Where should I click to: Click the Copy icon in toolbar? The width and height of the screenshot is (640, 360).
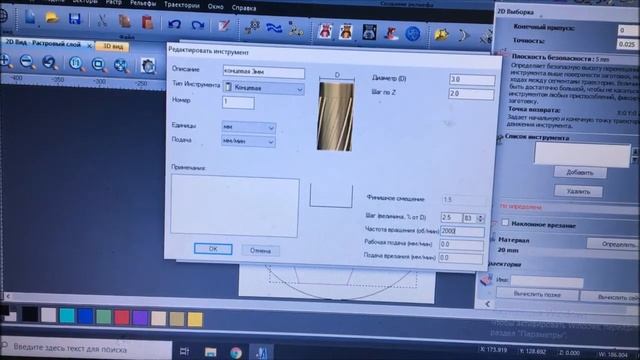(x=124, y=21)
